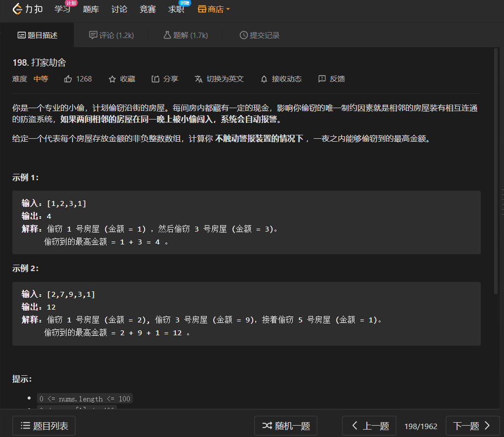Click the 反馈 feedback text
This screenshot has width=504, height=437.
click(x=337, y=79)
